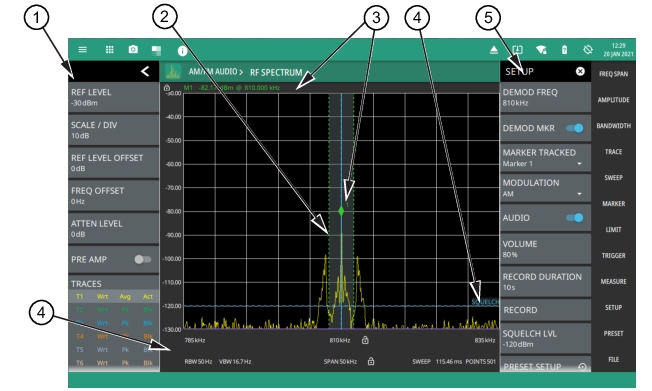Close the SETUP panel with X

tap(580, 72)
